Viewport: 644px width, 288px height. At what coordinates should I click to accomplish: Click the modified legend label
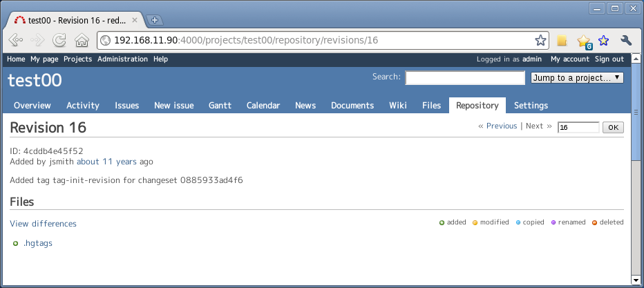coord(495,222)
